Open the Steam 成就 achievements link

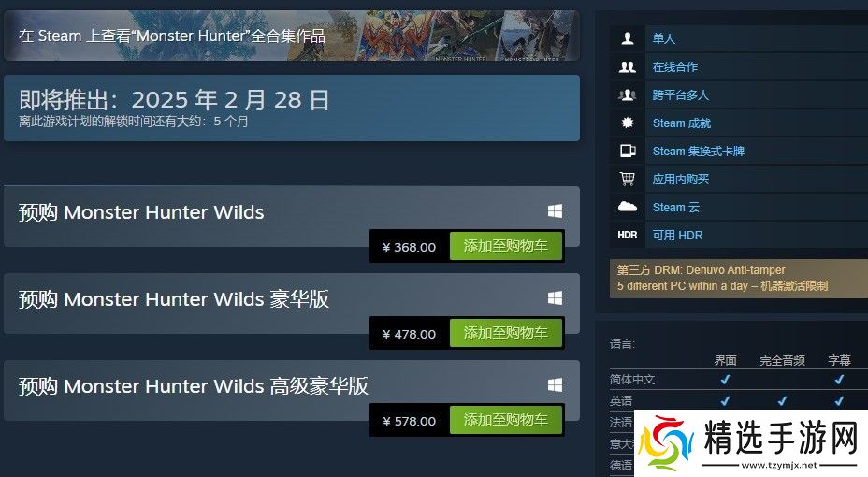coord(682,123)
